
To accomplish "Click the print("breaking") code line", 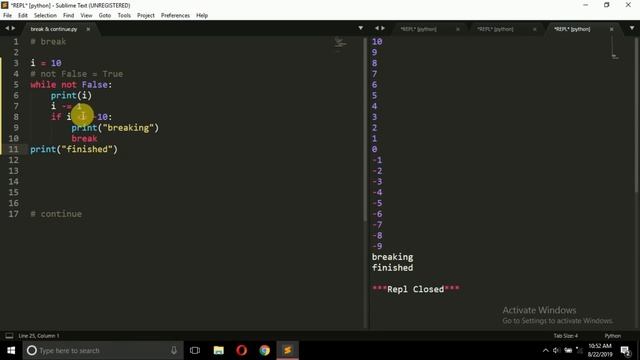I will 115,128.
